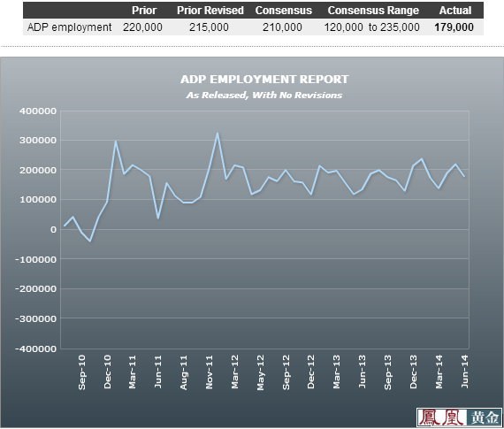The width and height of the screenshot is (504, 429).
Task: Click the prior value 220,000
Action: [x=142, y=27]
